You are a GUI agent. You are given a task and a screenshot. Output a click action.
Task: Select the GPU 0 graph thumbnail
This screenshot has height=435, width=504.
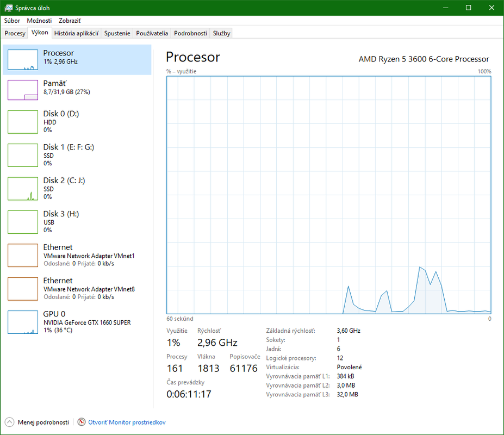(x=23, y=322)
